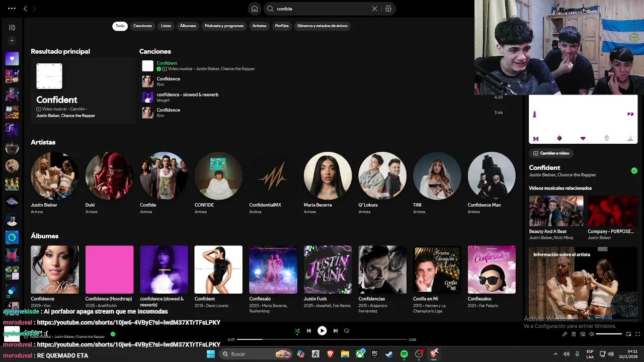Skip to the next track
644x362 pixels.
(336, 331)
